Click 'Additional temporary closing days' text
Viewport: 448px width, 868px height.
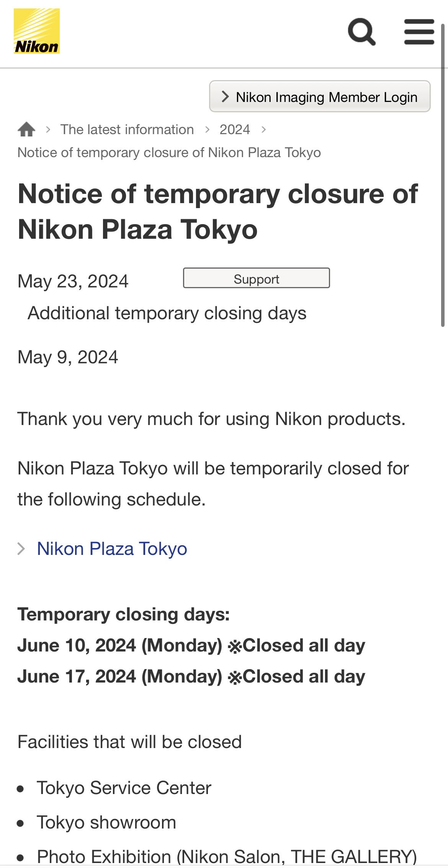click(x=167, y=313)
